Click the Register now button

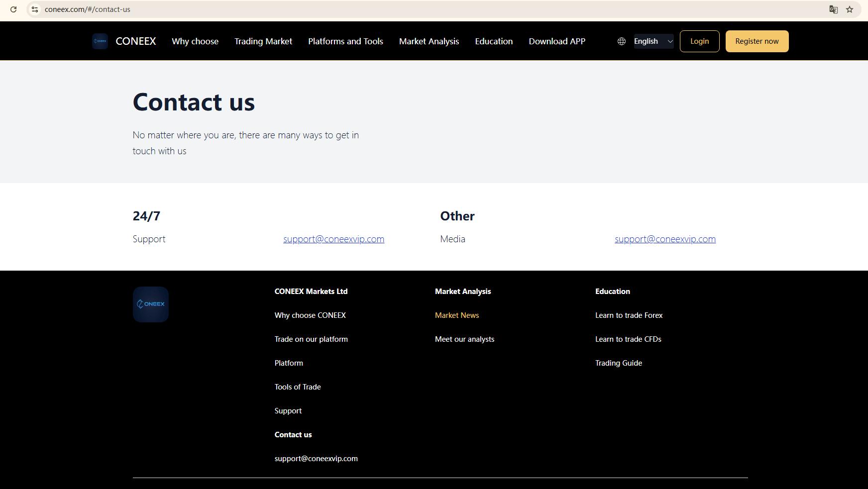757,41
